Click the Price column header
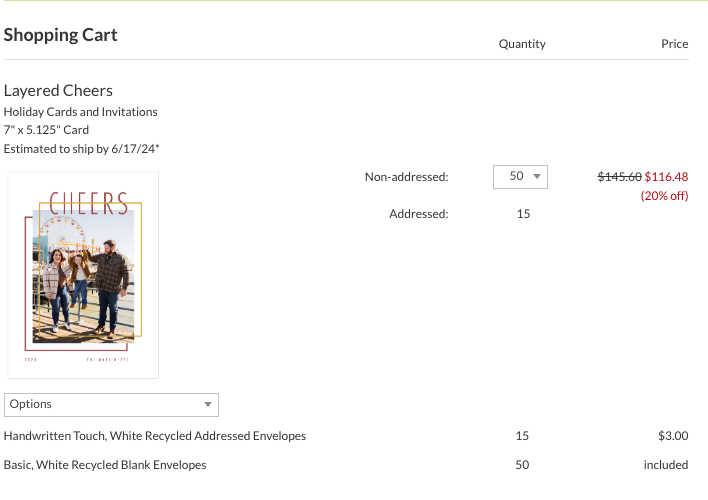Image resolution: width=708 pixels, height=500 pixels. [675, 44]
